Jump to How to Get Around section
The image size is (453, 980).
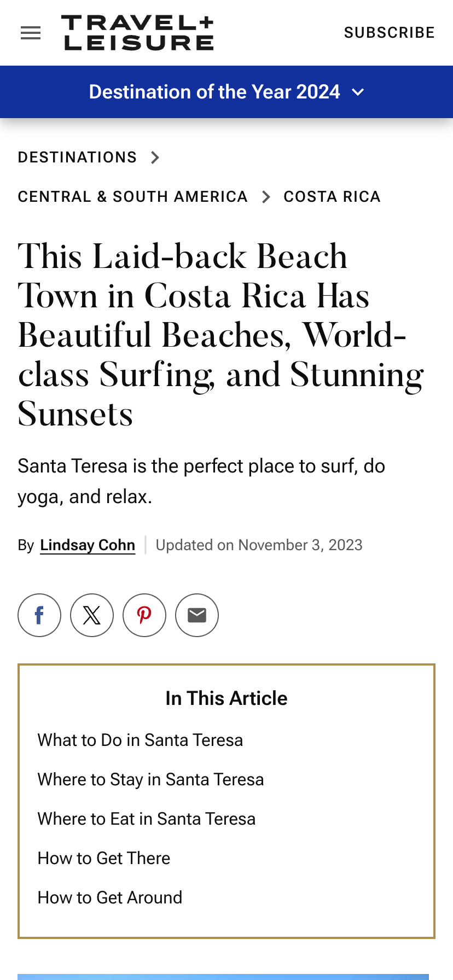[x=110, y=897]
